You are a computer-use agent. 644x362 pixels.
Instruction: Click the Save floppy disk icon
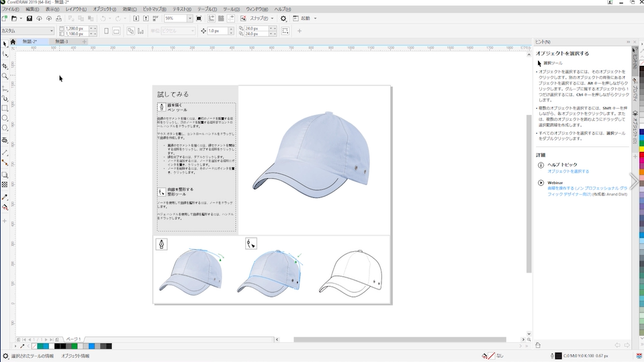pyautogui.click(x=30, y=19)
